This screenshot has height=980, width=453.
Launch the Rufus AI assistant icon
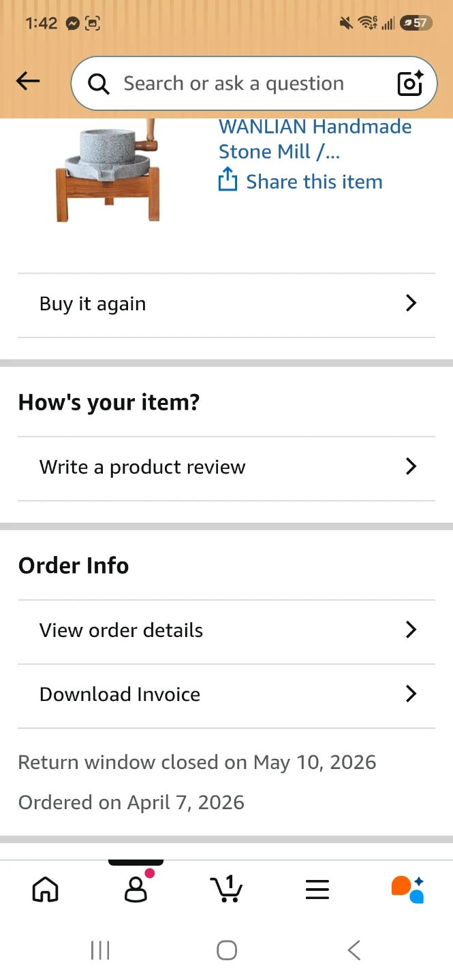[x=407, y=889]
